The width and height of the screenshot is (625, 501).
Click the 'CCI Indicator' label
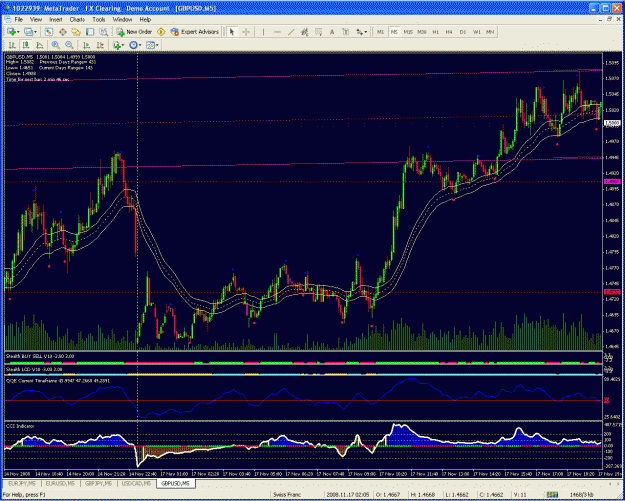tap(20, 426)
